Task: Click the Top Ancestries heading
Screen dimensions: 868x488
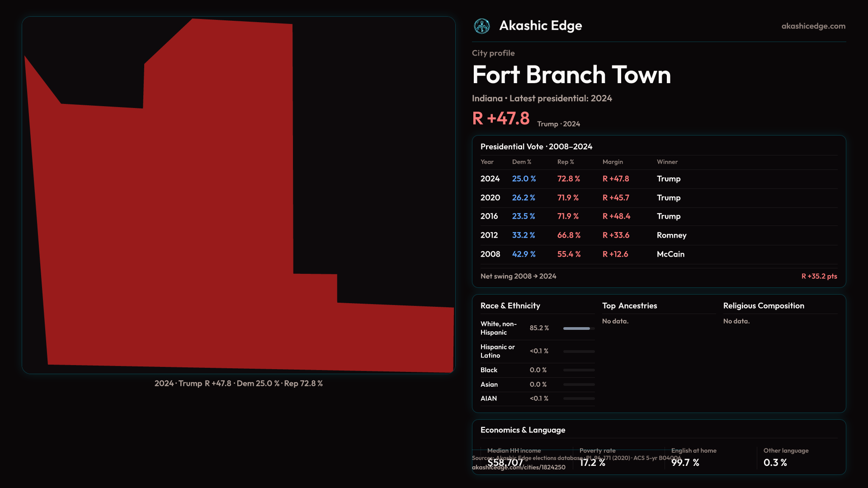Action: pyautogui.click(x=629, y=306)
